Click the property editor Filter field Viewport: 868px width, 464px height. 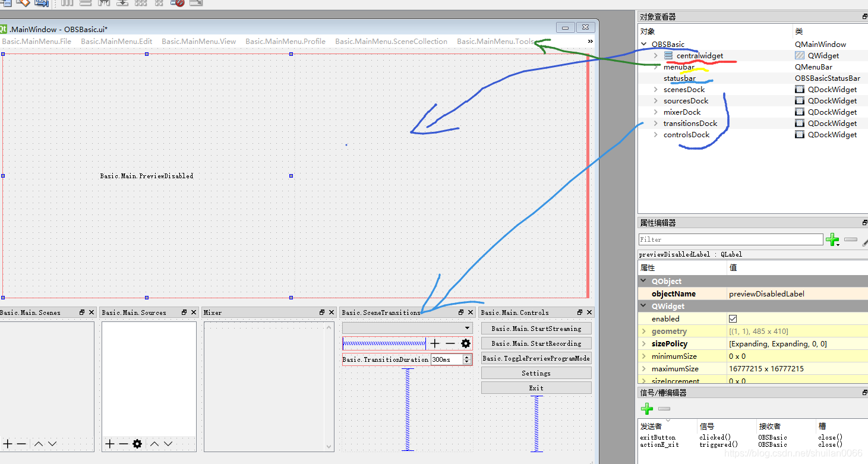[731, 239]
